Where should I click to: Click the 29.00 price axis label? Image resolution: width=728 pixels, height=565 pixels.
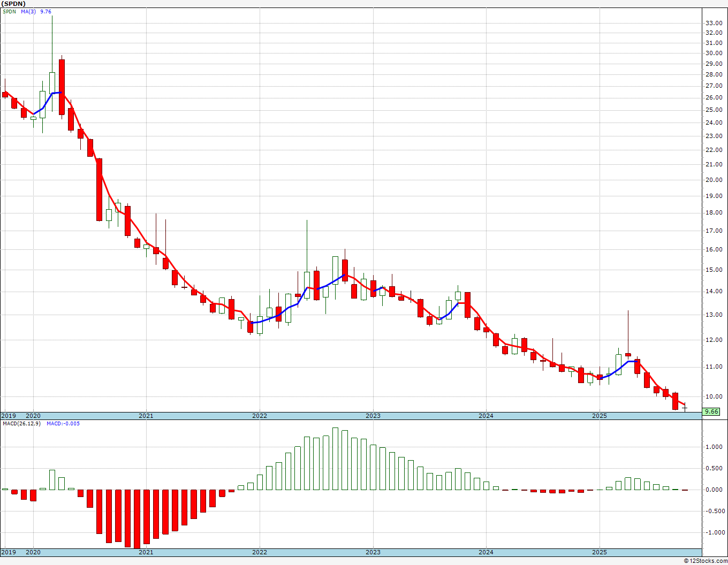click(714, 64)
